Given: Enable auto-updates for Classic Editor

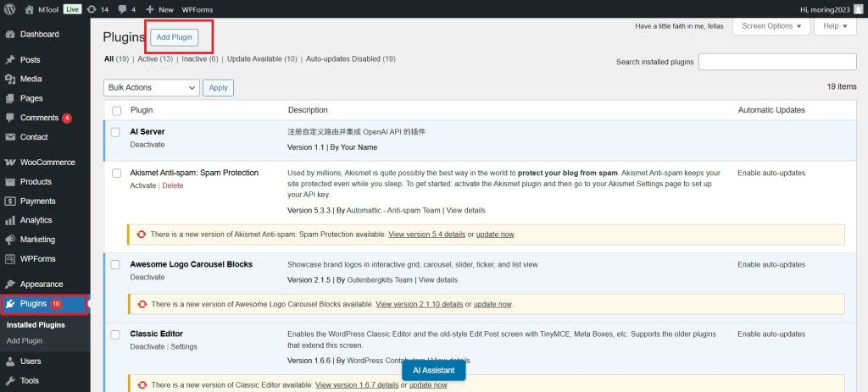Looking at the screenshot, I should tap(771, 334).
